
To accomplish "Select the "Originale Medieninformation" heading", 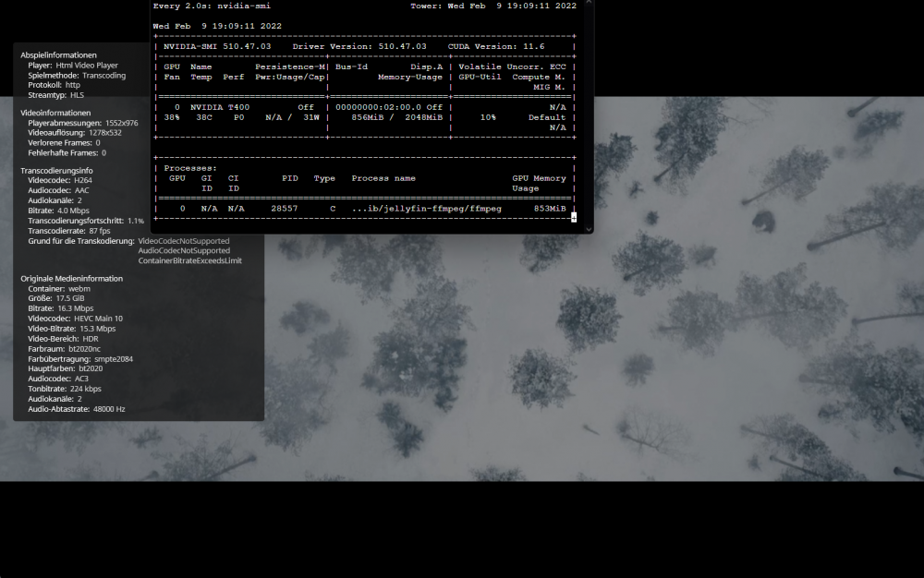I will (x=71, y=279).
